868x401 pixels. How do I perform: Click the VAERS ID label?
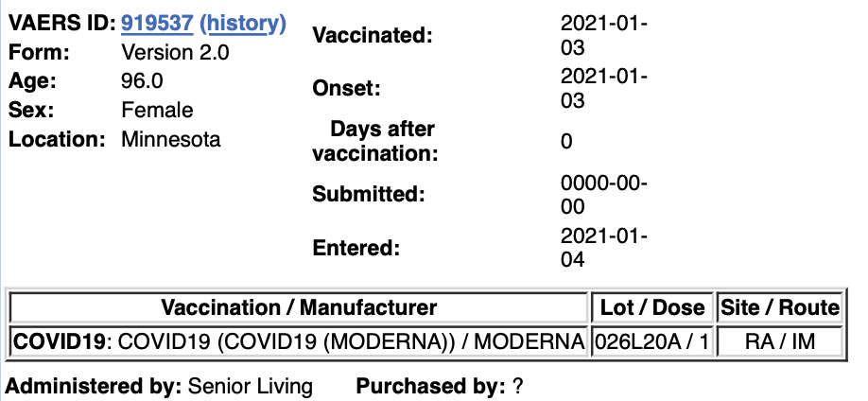click(x=61, y=24)
